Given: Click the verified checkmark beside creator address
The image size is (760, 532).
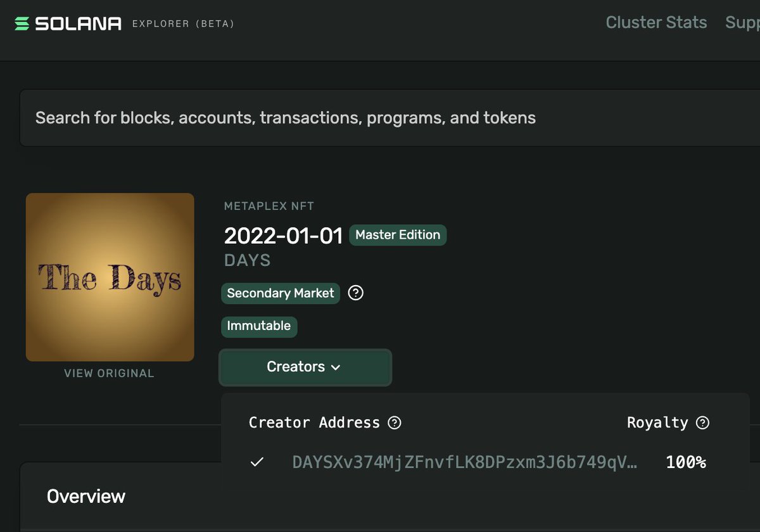Looking at the screenshot, I should [256, 462].
